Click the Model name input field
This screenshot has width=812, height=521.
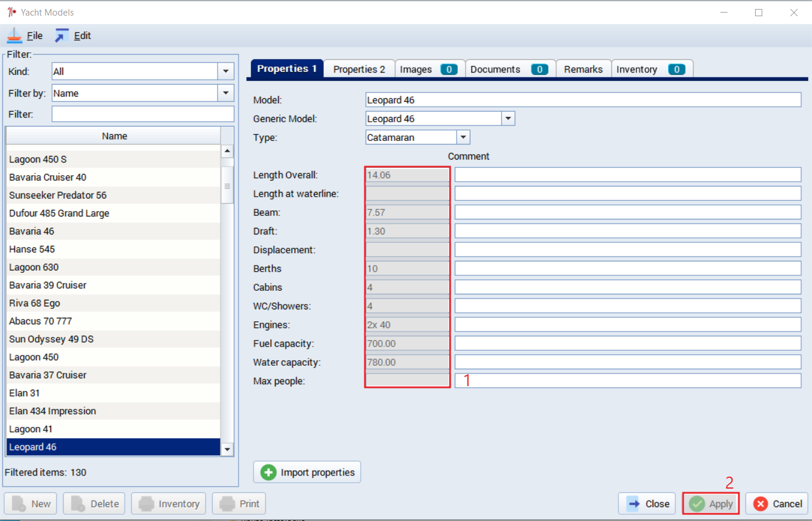click(x=583, y=100)
